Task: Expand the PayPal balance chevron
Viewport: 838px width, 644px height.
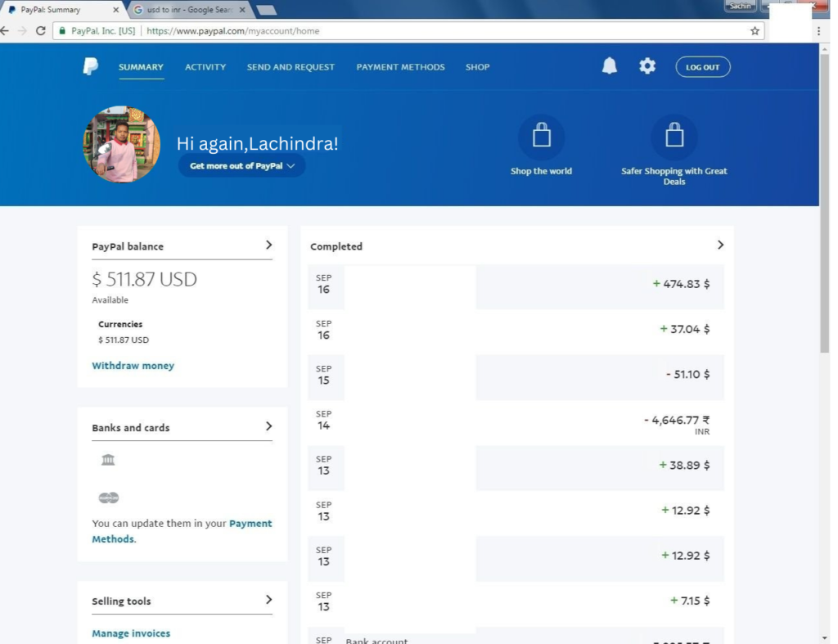Action: click(268, 245)
